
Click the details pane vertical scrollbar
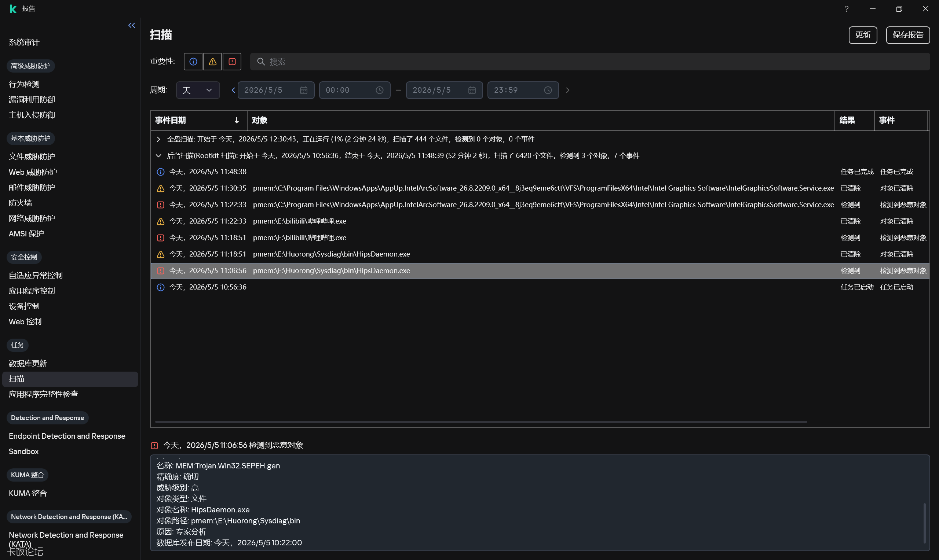pyautogui.click(x=925, y=523)
